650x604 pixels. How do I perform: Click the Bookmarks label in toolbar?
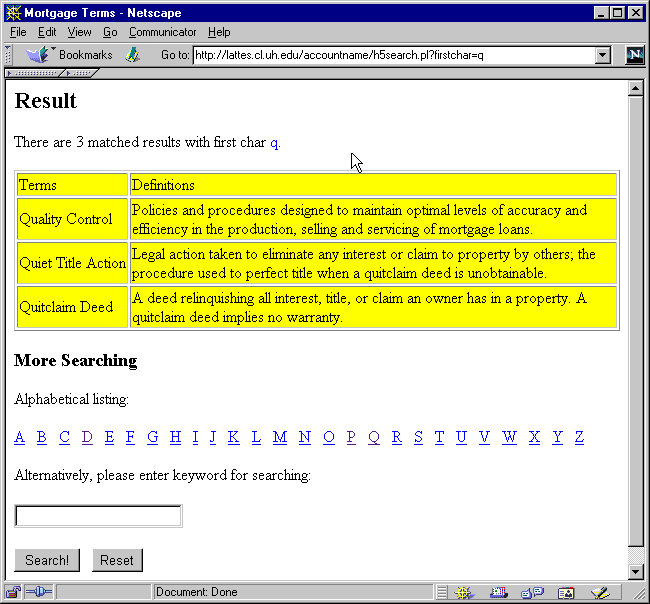[x=85, y=55]
